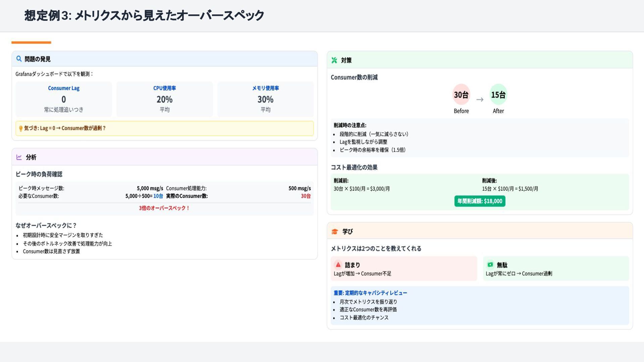This screenshot has height=362, width=644.
Task: Click the red 30台 Before circle
Action: tap(461, 95)
